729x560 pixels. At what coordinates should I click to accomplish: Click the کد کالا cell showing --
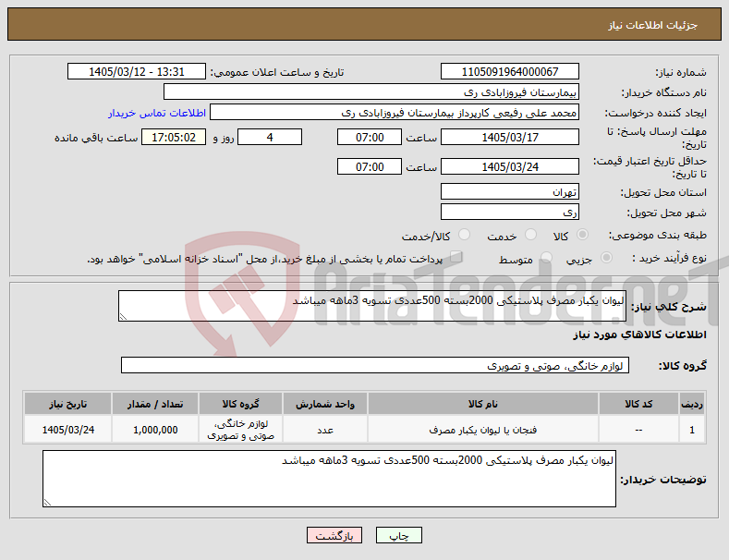638,430
